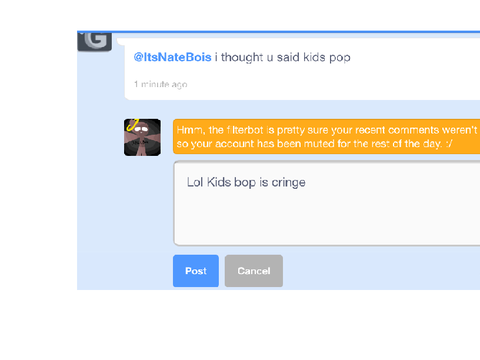Screen dimensions: 480x360
Task: Click the "i thought u said" comment text
Action: 257,57
